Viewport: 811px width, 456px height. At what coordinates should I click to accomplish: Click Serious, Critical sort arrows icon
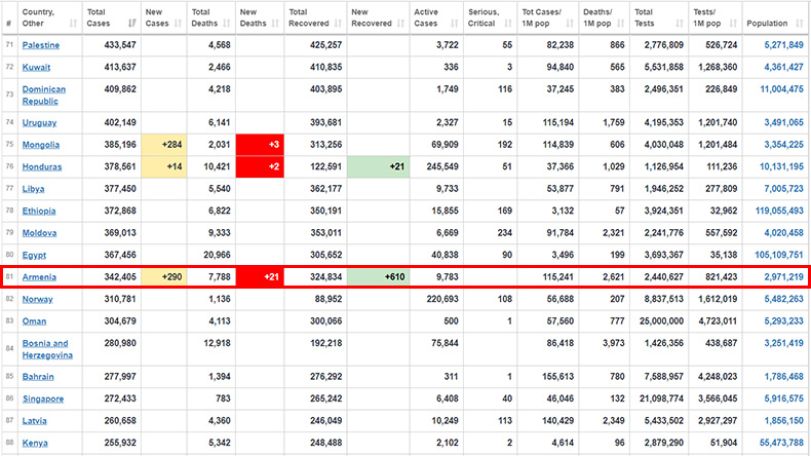(x=508, y=23)
